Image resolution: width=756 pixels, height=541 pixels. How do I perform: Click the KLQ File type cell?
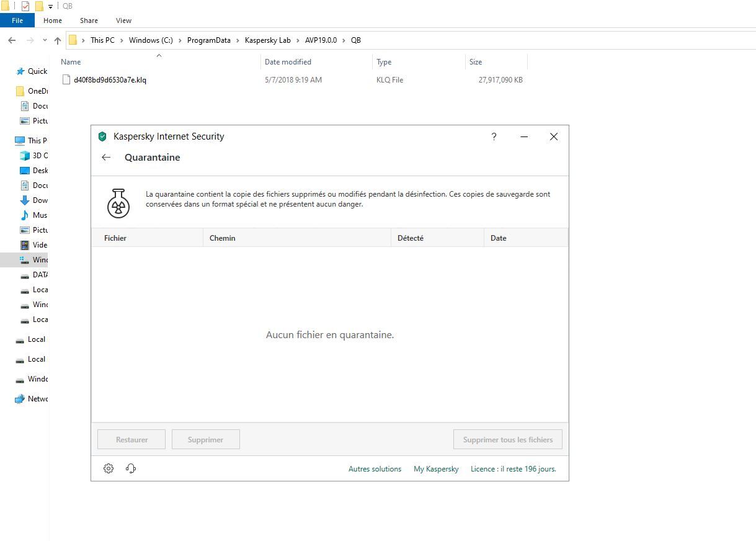pyautogui.click(x=389, y=80)
